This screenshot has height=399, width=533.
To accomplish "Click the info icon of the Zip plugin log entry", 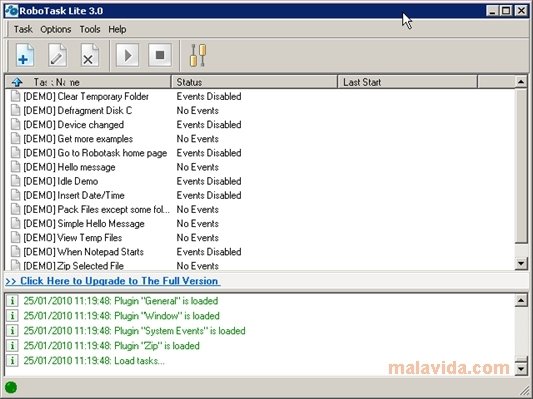I will pos(12,346).
